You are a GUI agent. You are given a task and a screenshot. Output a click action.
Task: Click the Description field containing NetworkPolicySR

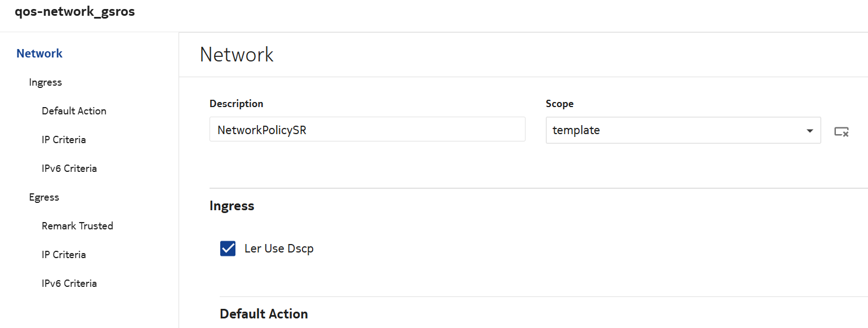(x=367, y=130)
